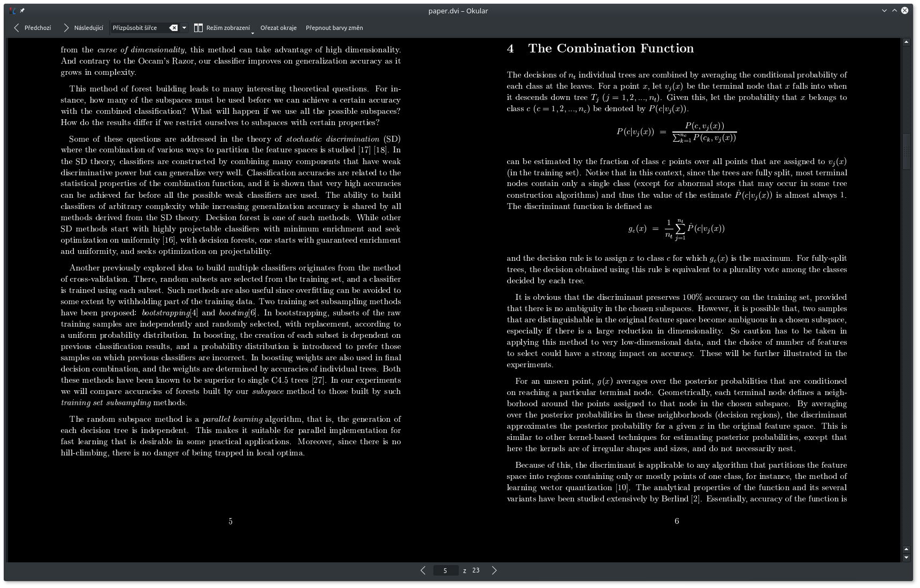
Task: Go to next page via bottom right arrow
Action: (494, 570)
